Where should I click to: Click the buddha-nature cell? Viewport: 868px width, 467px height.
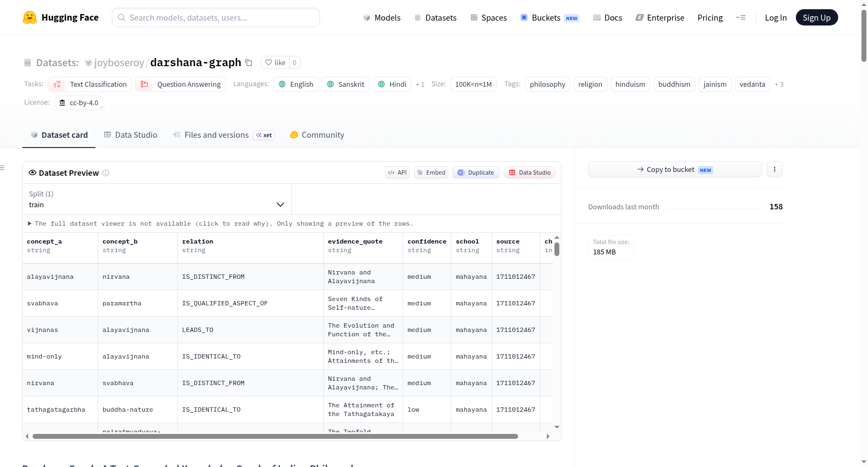tap(138, 410)
